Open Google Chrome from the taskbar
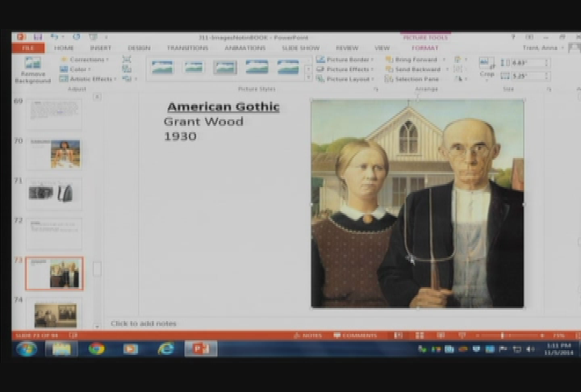Image resolution: width=581 pixels, height=392 pixels. click(x=96, y=348)
